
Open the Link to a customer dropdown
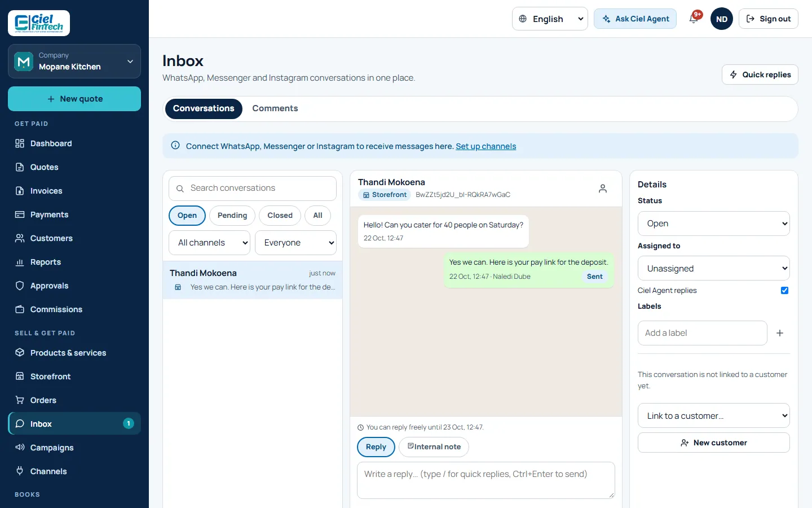(x=714, y=415)
